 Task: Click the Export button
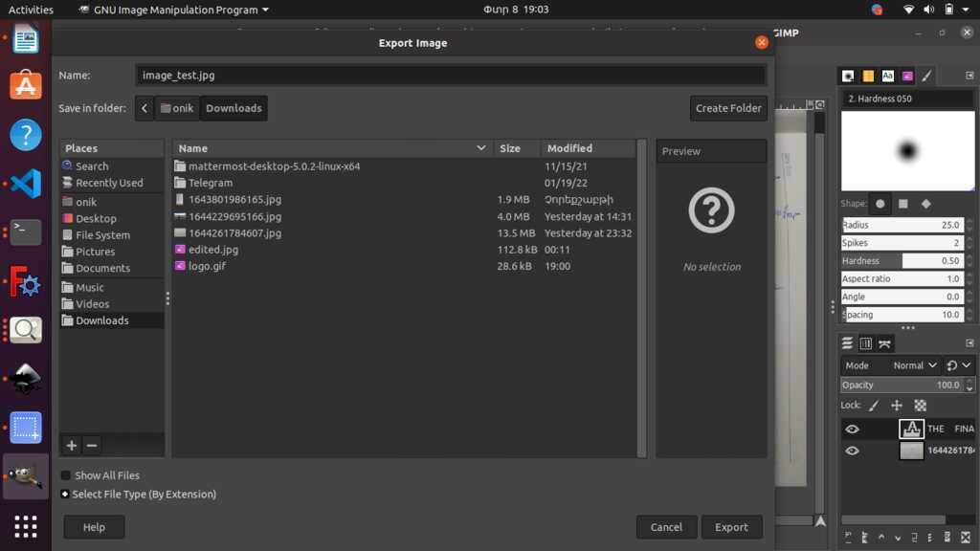tap(731, 527)
